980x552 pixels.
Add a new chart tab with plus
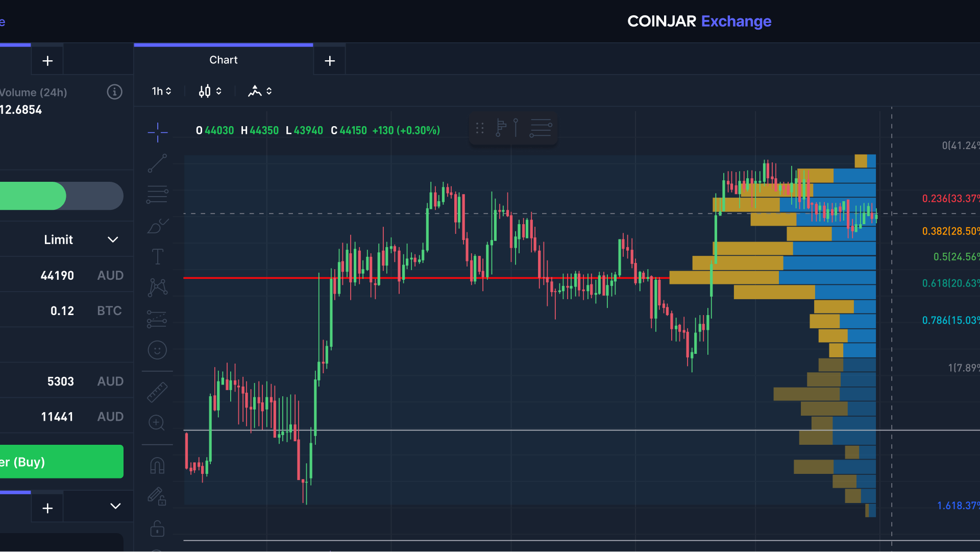(x=329, y=60)
